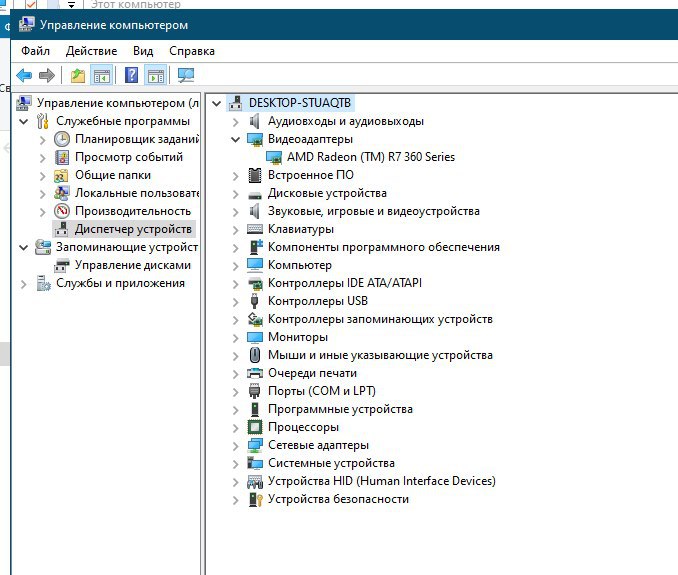The height and width of the screenshot is (575, 678).
Task: Select Управление компьютером root node
Action: click(118, 103)
